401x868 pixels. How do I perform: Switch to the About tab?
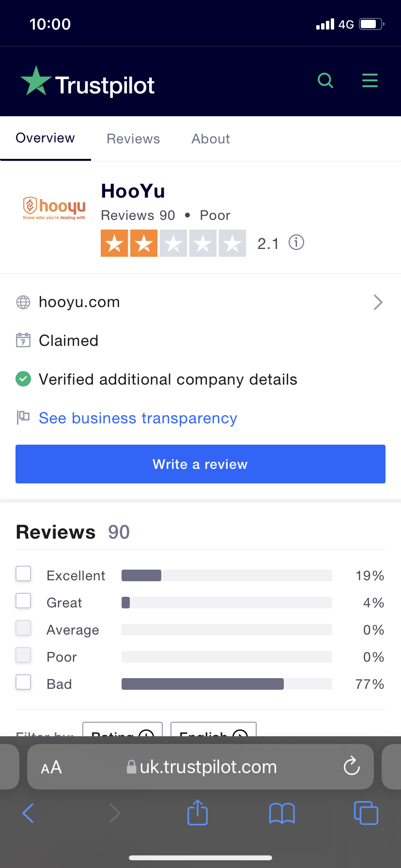(x=211, y=139)
